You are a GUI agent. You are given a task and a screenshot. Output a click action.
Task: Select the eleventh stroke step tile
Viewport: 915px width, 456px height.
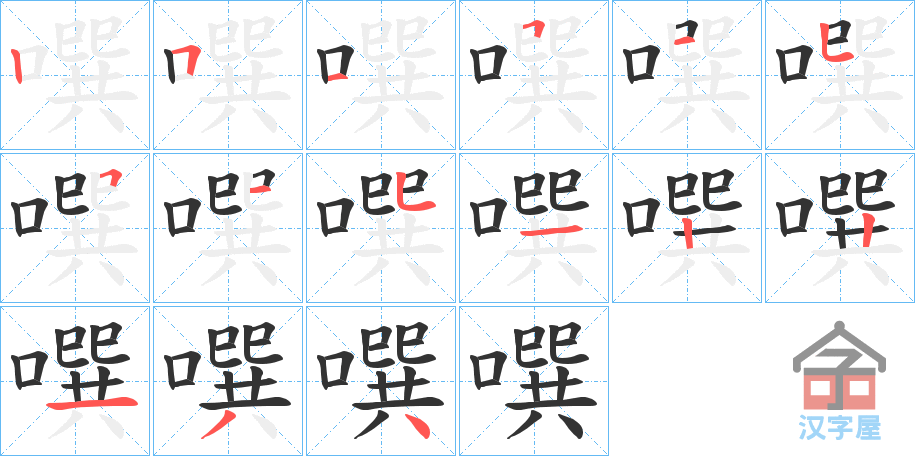tap(686, 228)
